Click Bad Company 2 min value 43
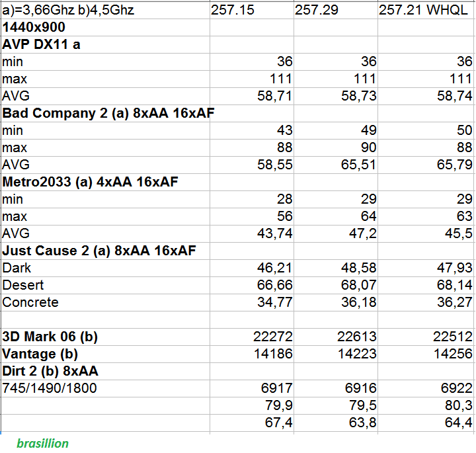Image resolution: width=476 pixels, height=453 pixels. coord(252,130)
